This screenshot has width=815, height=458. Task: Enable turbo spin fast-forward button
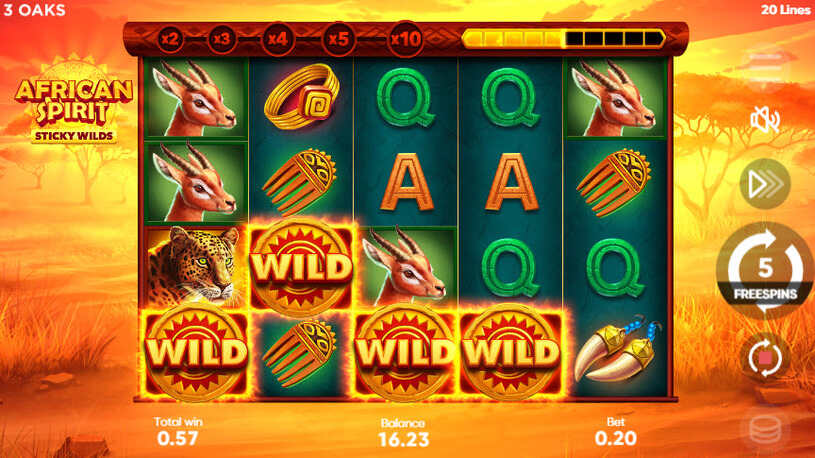765,184
